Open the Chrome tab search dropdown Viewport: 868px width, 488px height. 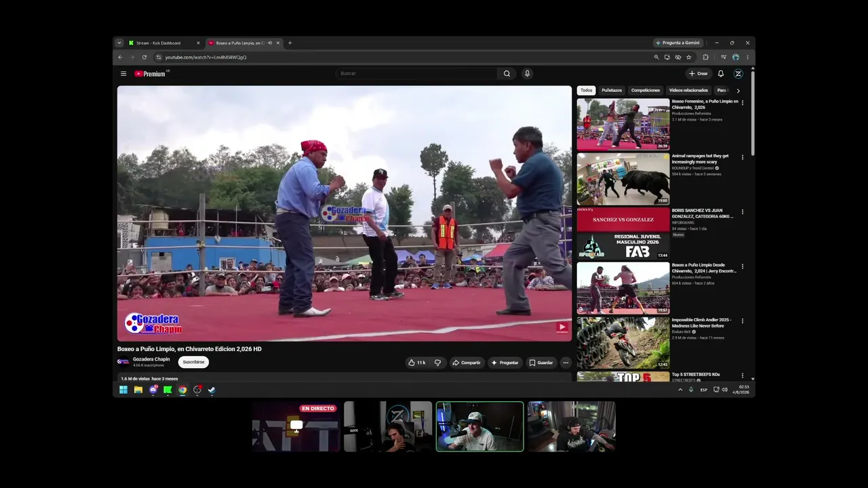(119, 43)
